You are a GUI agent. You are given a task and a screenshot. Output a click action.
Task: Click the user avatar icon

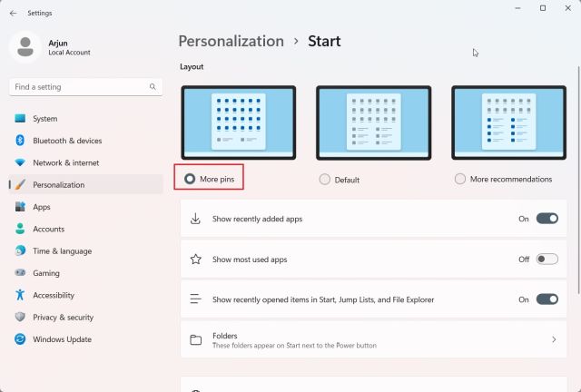[x=25, y=47]
